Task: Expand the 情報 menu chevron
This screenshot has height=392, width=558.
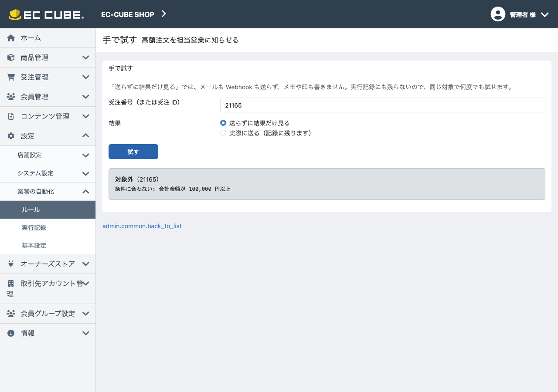Action: [x=86, y=333]
